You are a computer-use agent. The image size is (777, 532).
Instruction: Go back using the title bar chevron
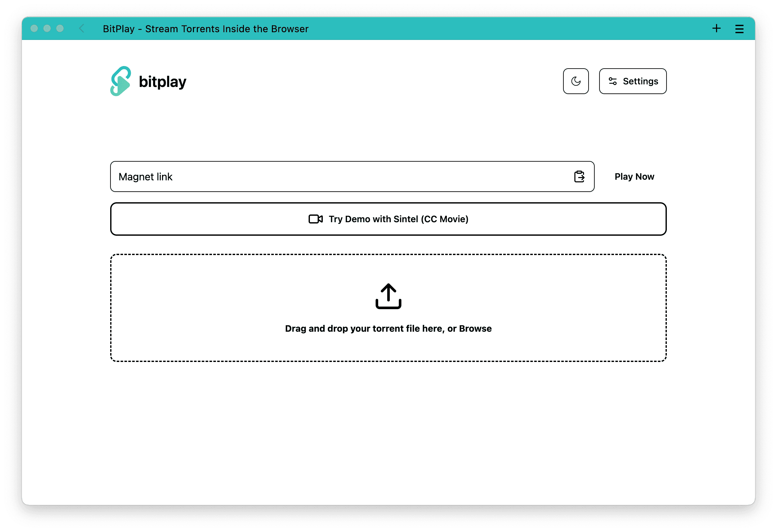tap(82, 28)
